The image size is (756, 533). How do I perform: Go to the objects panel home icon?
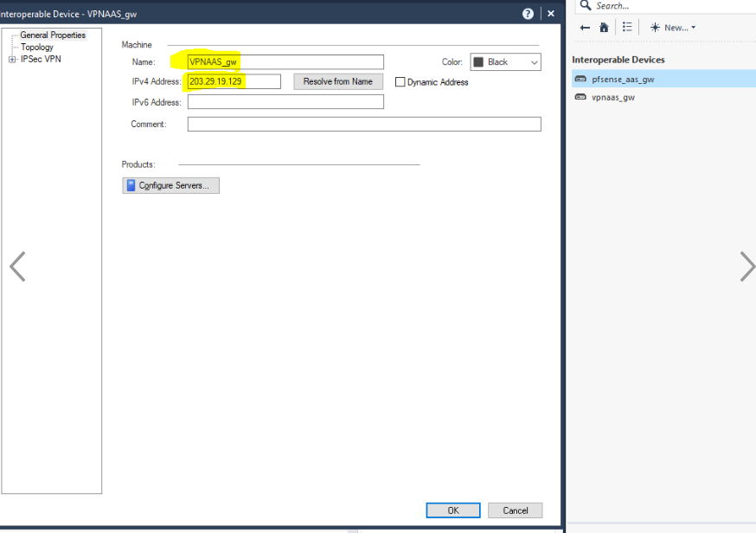point(604,28)
